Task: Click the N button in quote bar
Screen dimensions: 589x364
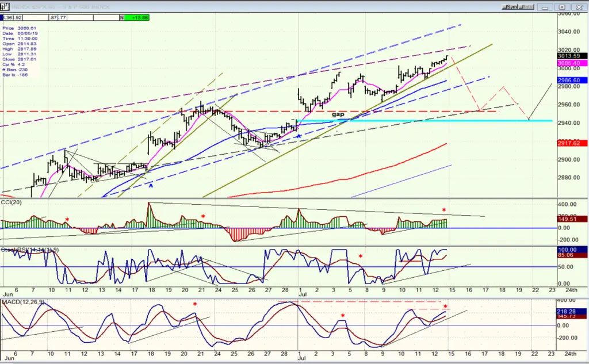Action: (x=122, y=18)
